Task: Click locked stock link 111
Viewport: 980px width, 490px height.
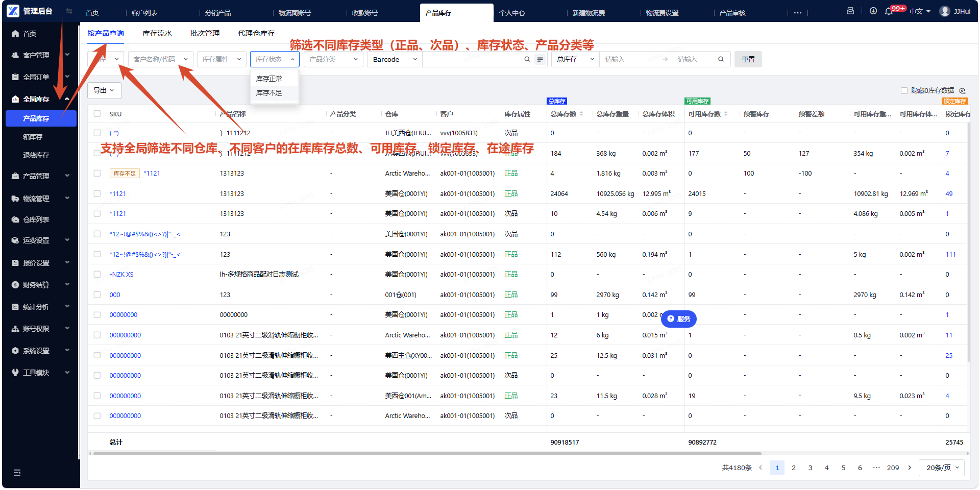Action: click(x=950, y=254)
